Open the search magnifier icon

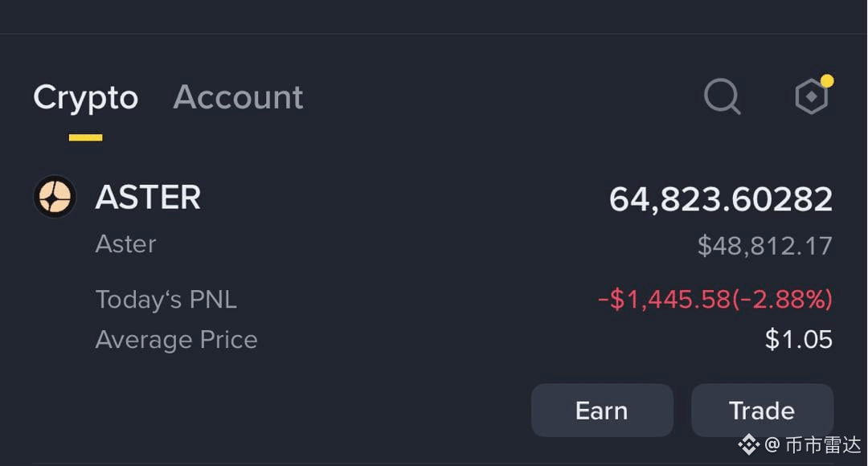coord(722,97)
